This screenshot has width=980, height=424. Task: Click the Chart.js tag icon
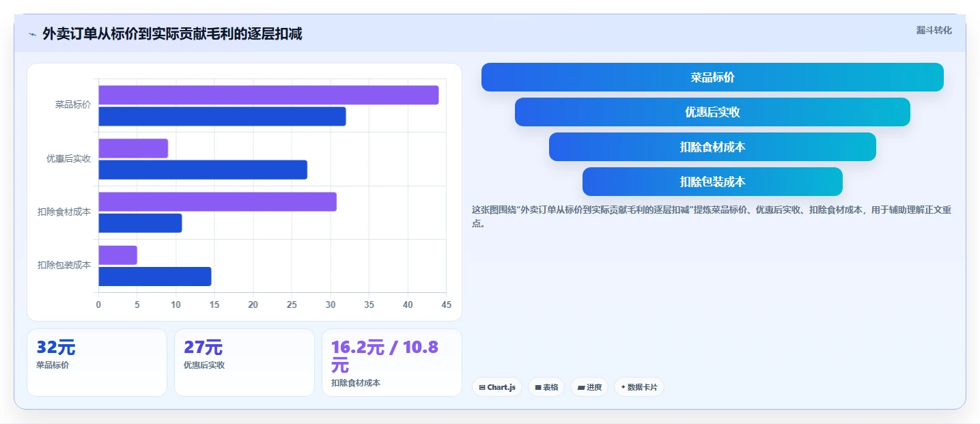click(482, 388)
